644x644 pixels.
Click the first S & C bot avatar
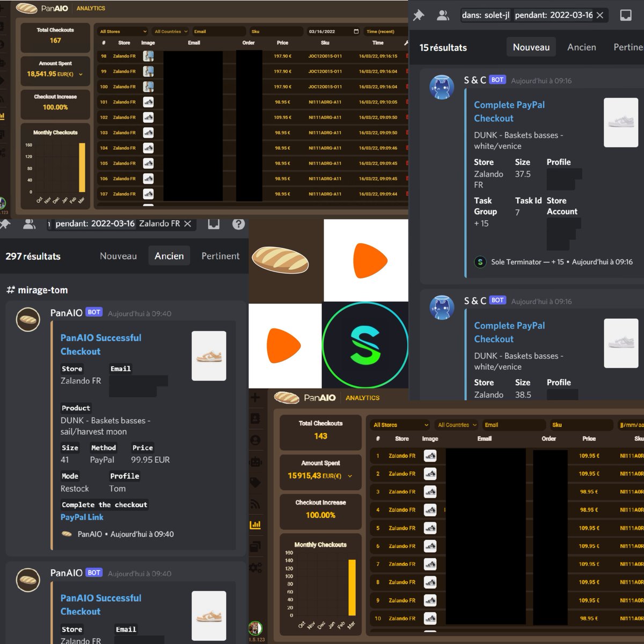point(442,87)
